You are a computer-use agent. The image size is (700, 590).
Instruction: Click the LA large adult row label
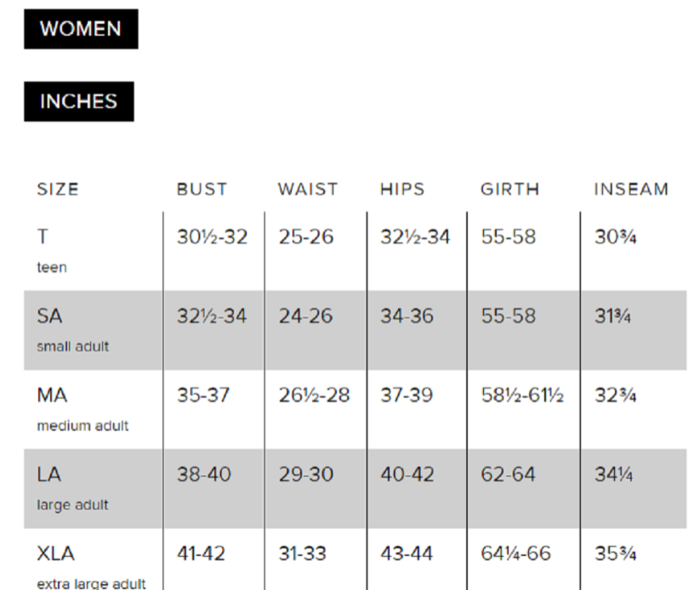pyautogui.click(x=72, y=489)
